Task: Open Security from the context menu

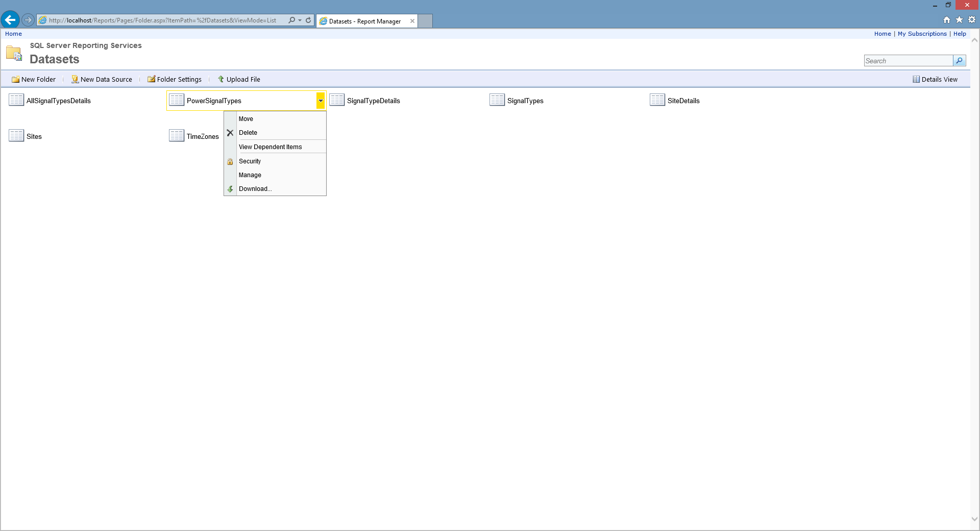Action: click(x=250, y=161)
